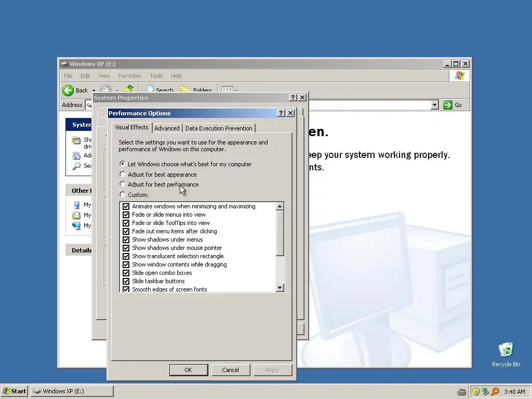This screenshot has height=399, width=532.
Task: Select the Custom radio option
Action: (123, 194)
